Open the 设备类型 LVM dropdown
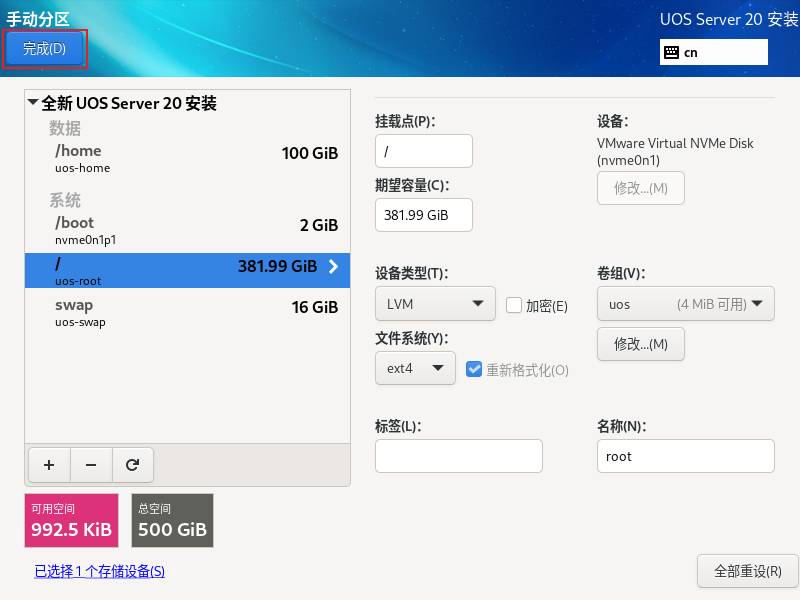Viewport: 800px width, 600px height. pos(435,304)
